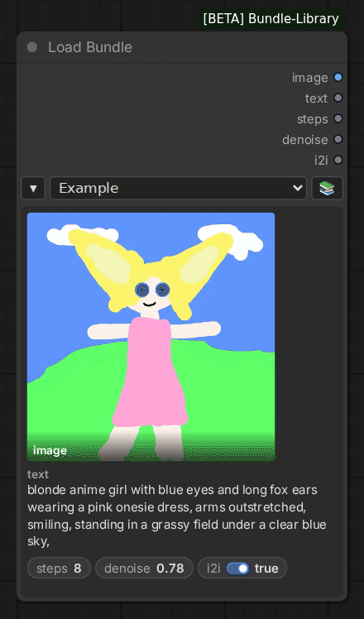Click the i2i output connector dot
364x619 pixels.
(x=338, y=160)
